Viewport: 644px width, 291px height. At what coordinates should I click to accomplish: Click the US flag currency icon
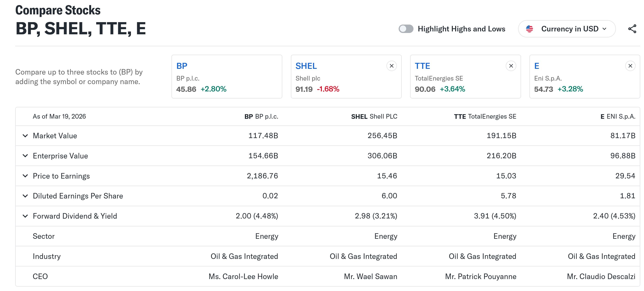pyautogui.click(x=529, y=29)
